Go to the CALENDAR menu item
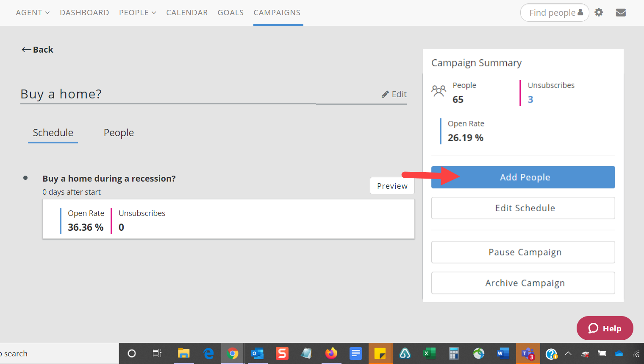The width and height of the screenshot is (644, 364). tap(187, 13)
